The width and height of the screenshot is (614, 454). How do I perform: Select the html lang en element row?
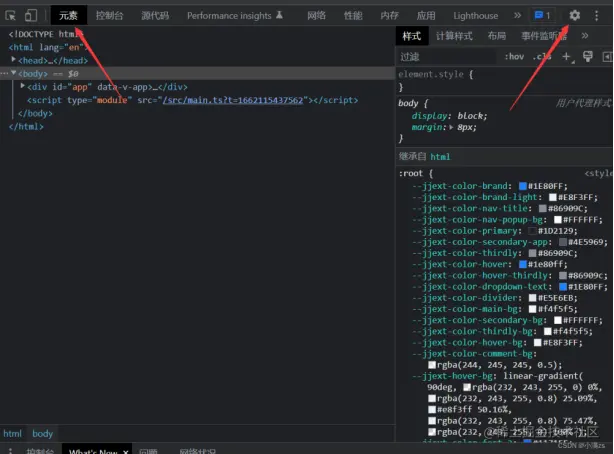[48, 47]
